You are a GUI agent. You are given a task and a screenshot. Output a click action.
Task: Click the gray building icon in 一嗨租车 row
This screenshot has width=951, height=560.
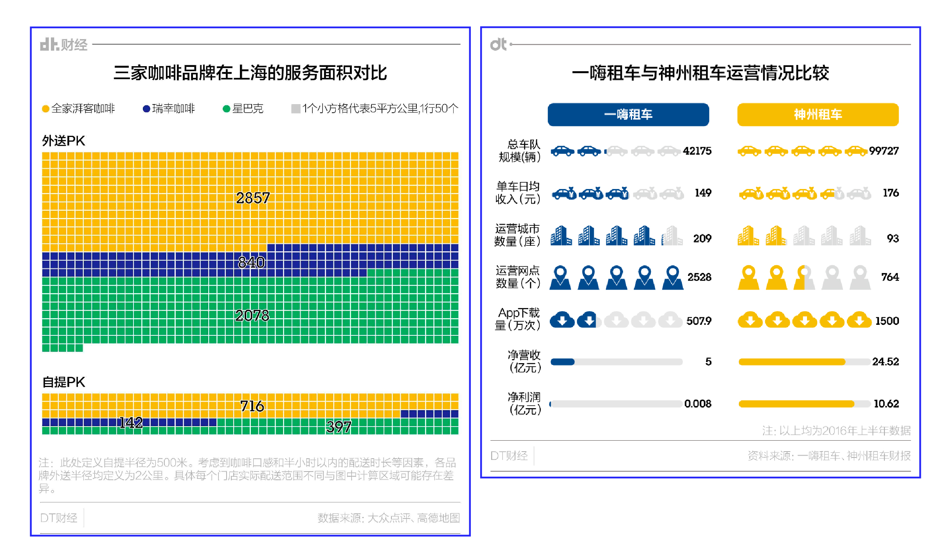672,236
